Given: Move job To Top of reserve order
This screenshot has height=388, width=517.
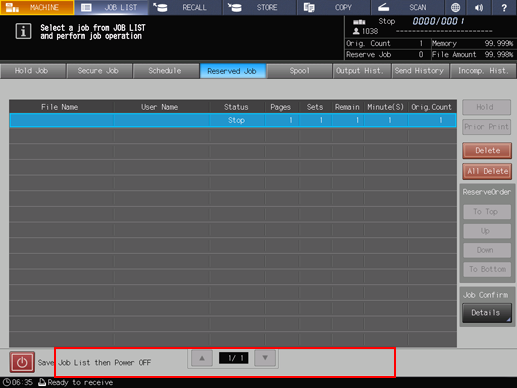Looking at the screenshot, I should pyautogui.click(x=487, y=212).
